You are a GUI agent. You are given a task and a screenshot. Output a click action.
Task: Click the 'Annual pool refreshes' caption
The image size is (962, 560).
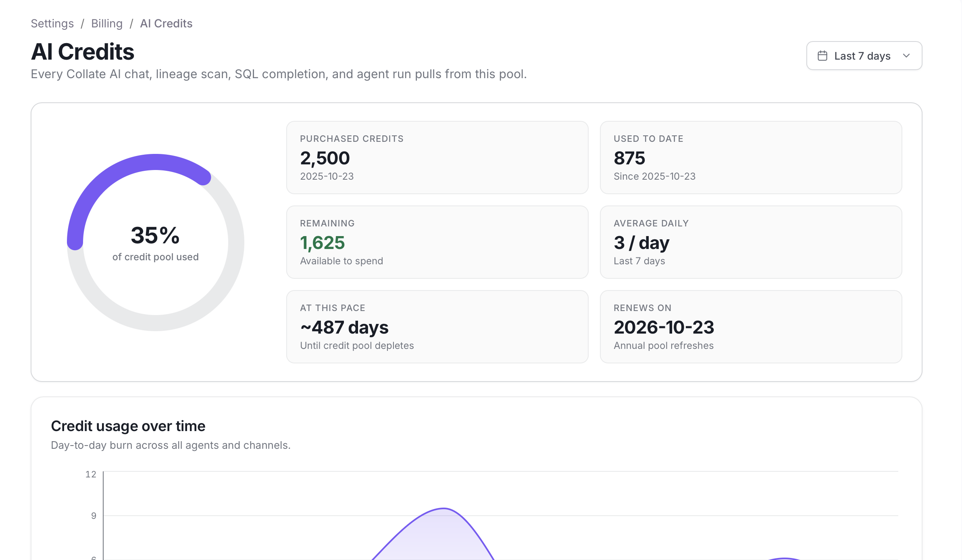point(664,346)
